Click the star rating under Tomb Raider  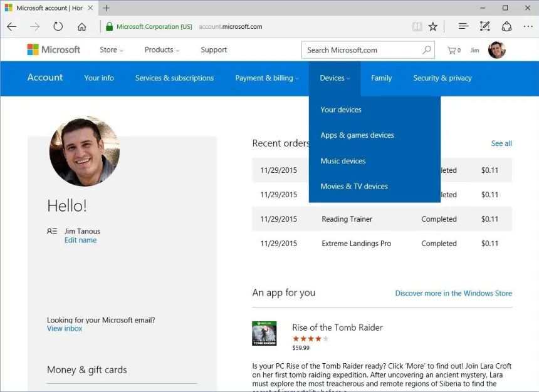(x=310, y=339)
